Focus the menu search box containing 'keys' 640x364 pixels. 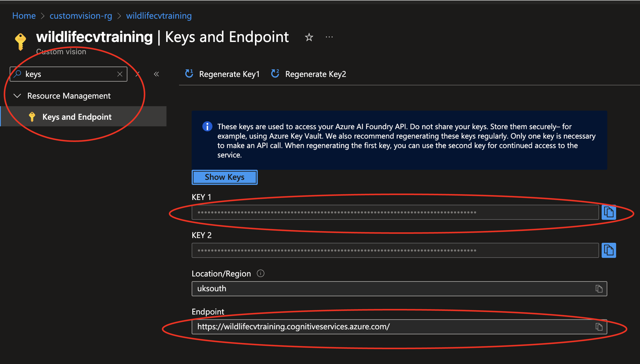point(68,74)
